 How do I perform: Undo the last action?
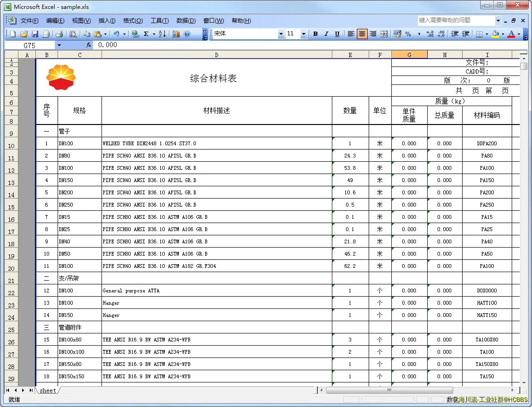pos(117,34)
